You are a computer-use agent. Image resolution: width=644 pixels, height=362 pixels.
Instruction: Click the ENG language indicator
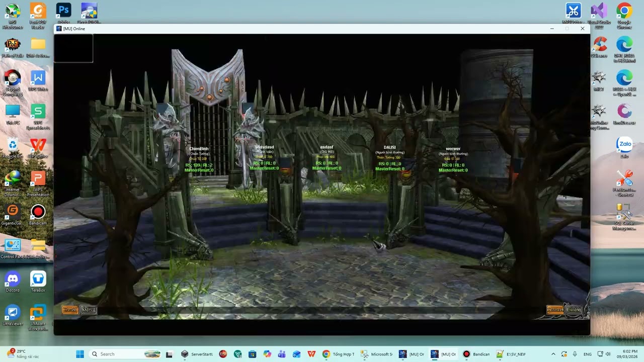(588, 354)
